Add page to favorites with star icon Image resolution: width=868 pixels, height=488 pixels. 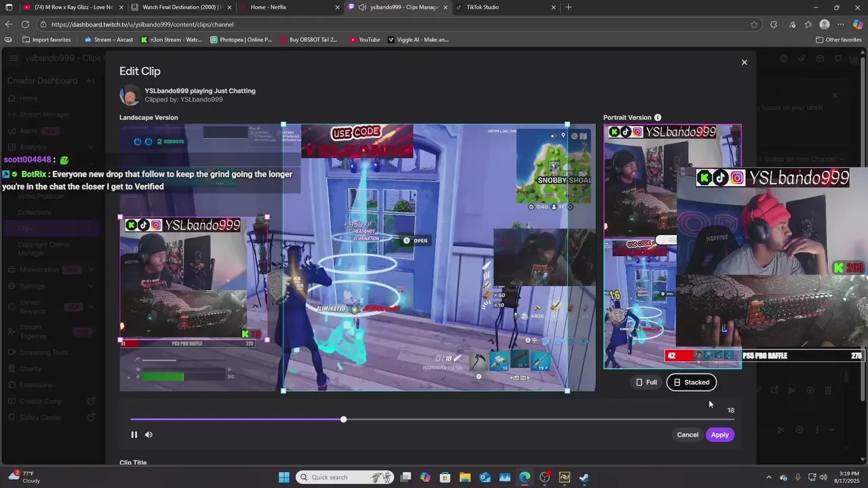[x=754, y=24]
